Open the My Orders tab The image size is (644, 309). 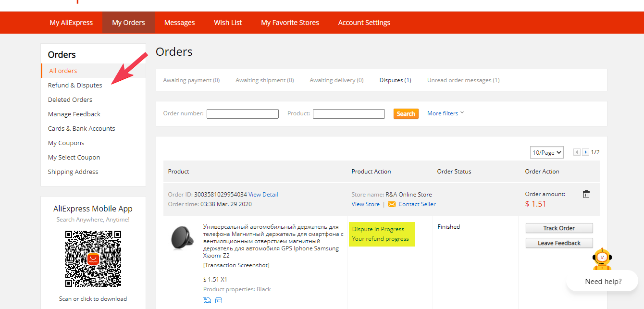[128, 23]
